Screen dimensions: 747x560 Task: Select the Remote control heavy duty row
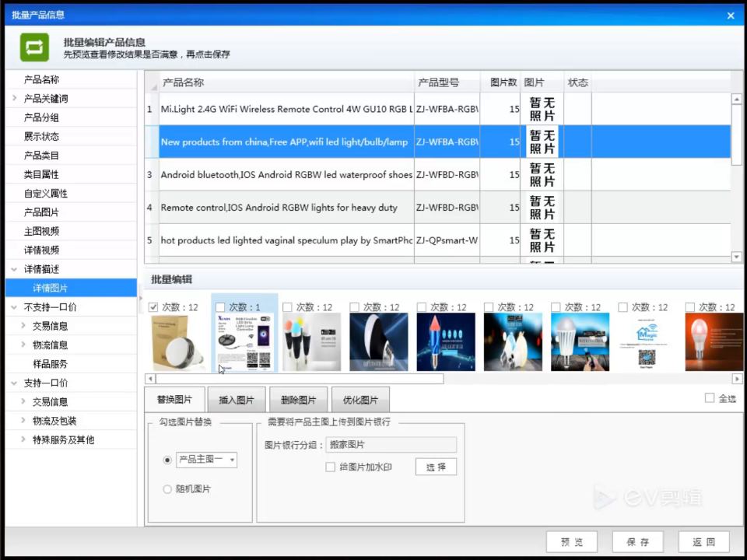point(438,208)
